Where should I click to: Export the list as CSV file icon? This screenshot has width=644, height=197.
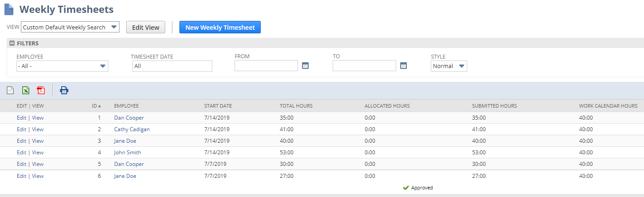tap(10, 91)
